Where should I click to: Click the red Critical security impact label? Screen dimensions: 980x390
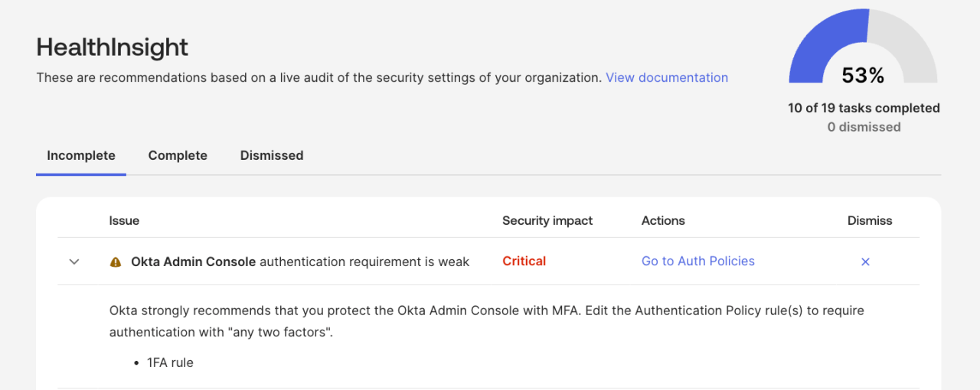pyautogui.click(x=524, y=262)
